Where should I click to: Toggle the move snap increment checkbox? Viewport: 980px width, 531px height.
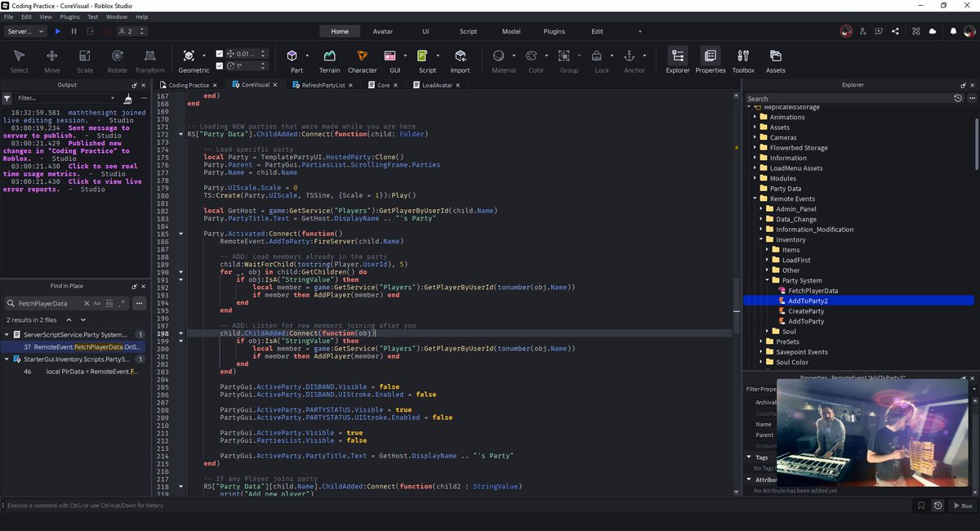click(219, 54)
